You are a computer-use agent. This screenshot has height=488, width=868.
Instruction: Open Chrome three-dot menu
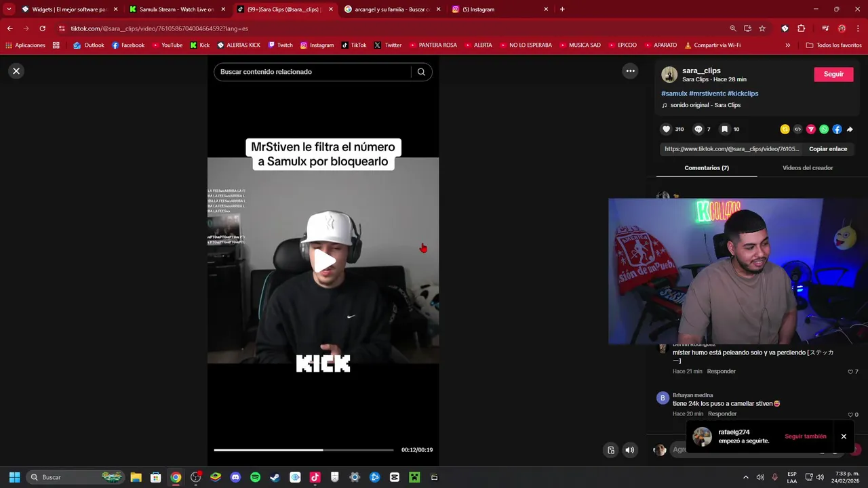tap(859, 28)
